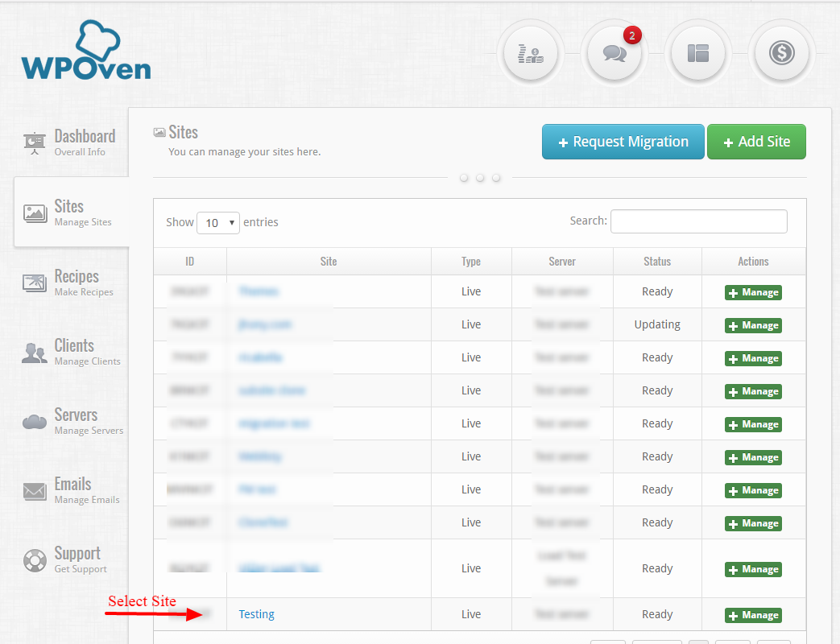Image resolution: width=840 pixels, height=644 pixels.
Task: Open the billing stats round icon
Action: pos(531,54)
